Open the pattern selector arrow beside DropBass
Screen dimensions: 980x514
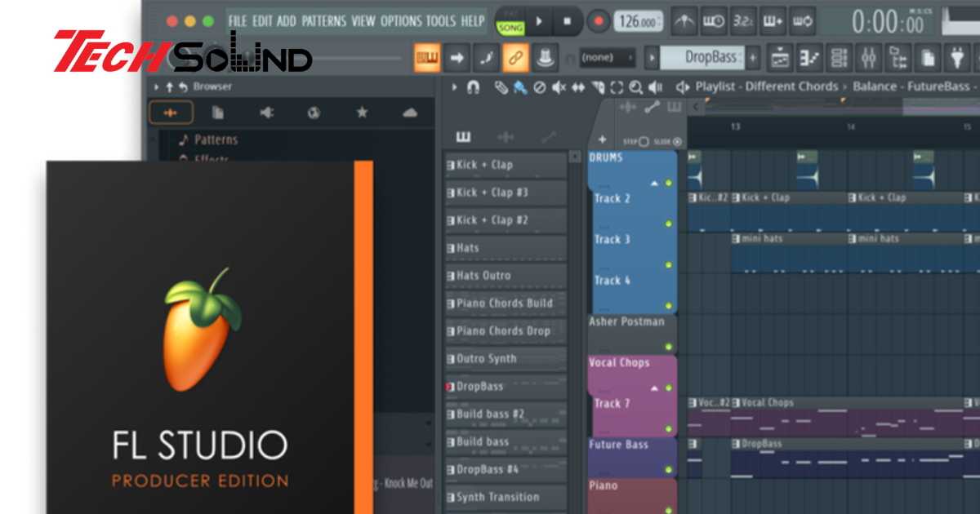coord(652,58)
